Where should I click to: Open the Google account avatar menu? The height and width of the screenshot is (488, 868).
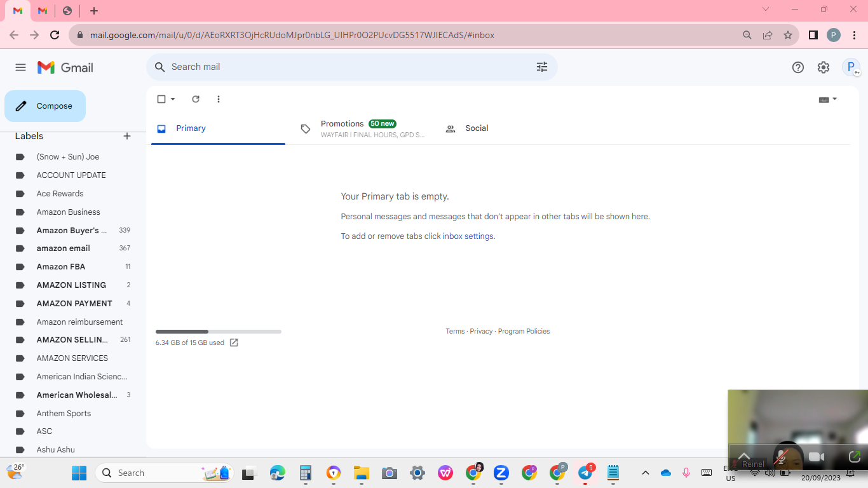851,67
